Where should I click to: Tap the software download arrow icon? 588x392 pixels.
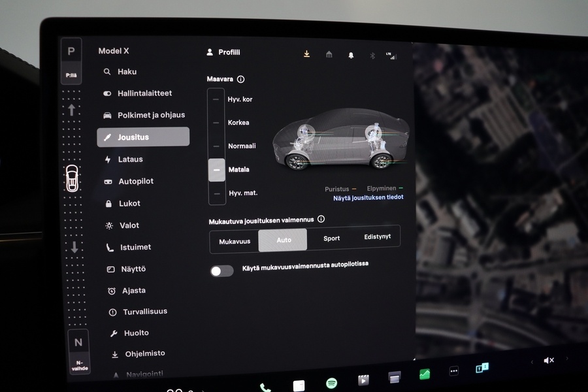point(306,54)
